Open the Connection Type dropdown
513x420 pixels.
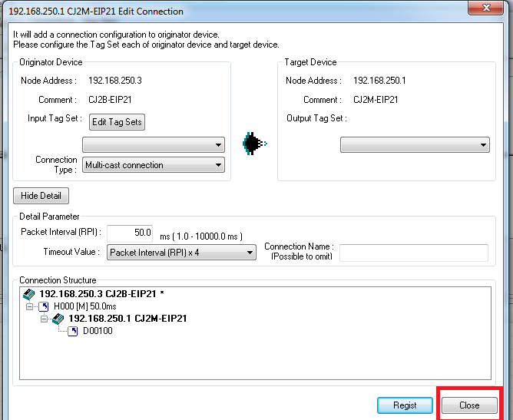point(154,165)
